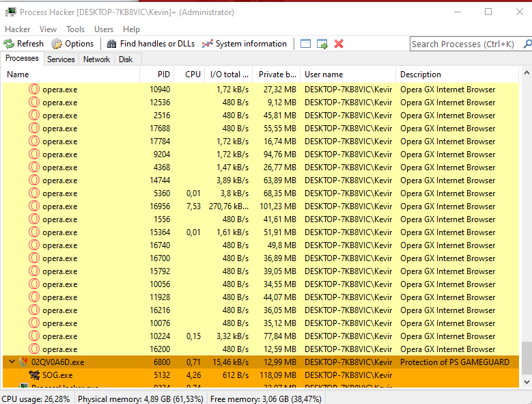Select opera.exe row with PID 16216

click(x=261, y=310)
